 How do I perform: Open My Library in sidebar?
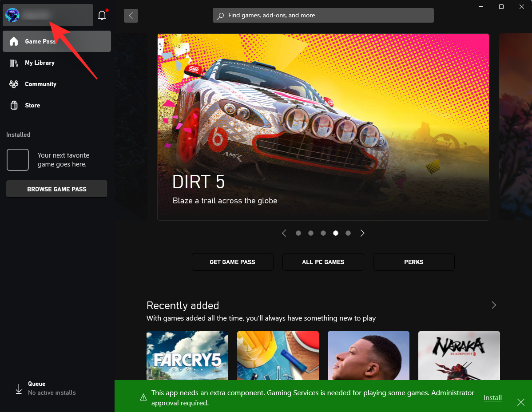tap(40, 63)
